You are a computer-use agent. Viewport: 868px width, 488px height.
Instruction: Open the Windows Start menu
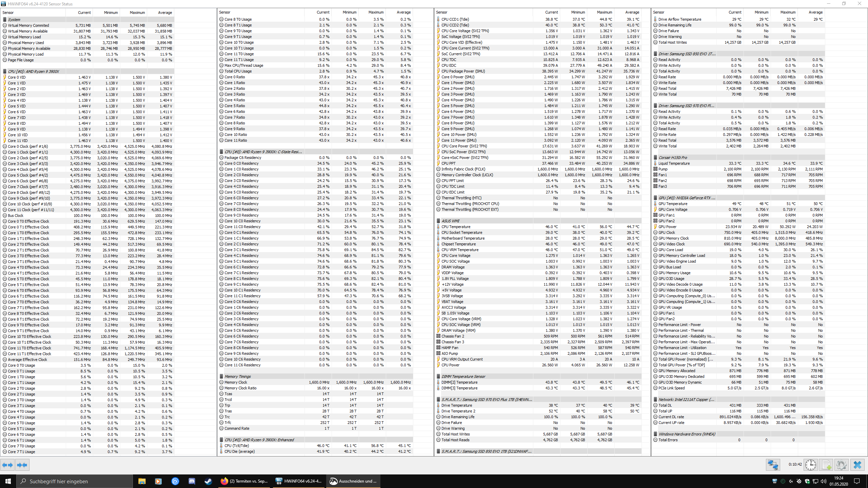tap(8, 481)
